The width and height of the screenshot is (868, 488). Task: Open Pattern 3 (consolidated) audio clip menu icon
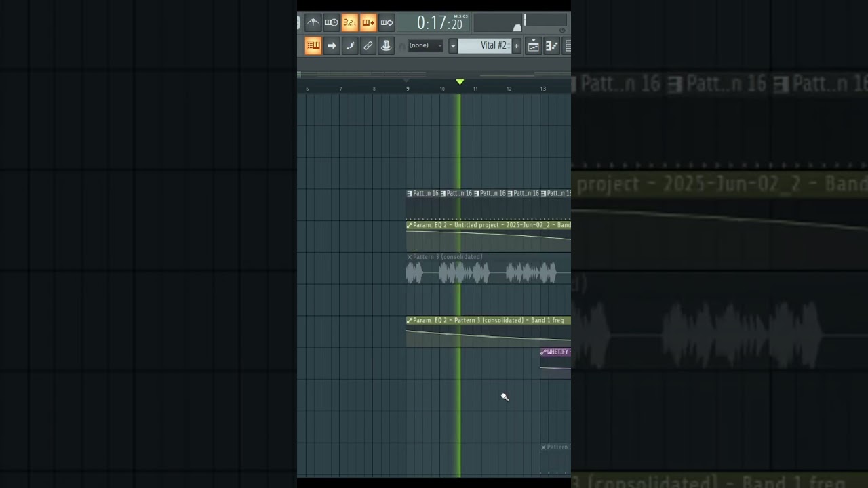[x=410, y=257]
